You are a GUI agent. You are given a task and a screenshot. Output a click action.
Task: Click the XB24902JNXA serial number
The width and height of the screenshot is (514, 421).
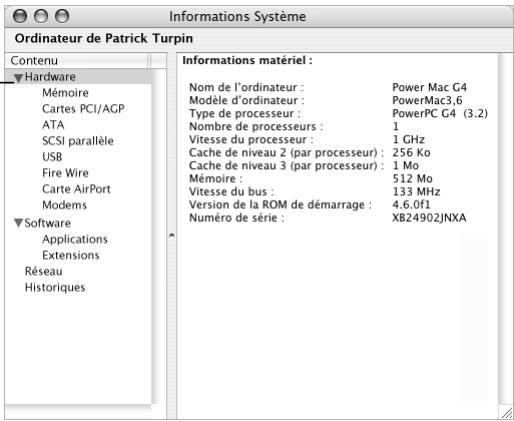[429, 218]
